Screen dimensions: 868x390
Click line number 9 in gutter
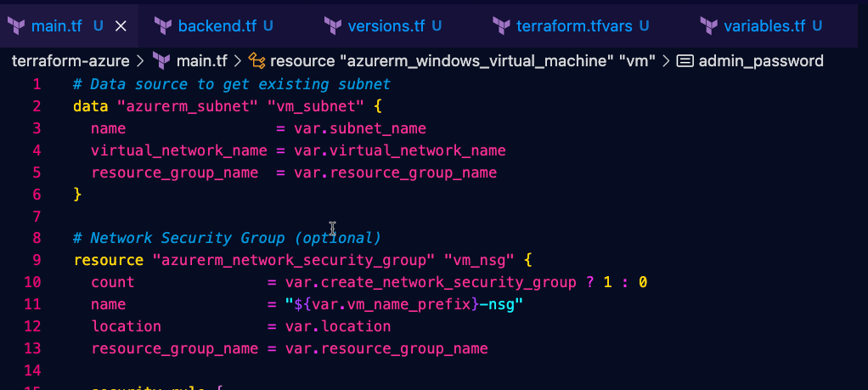pos(37,260)
